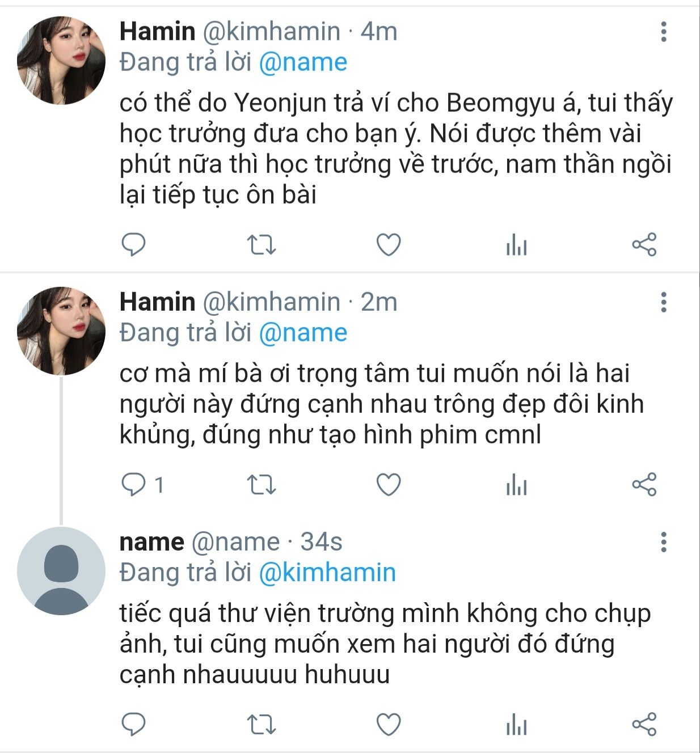700x753 pixels.
Task: Share Hamin's 4m tweet
Action: (644, 245)
